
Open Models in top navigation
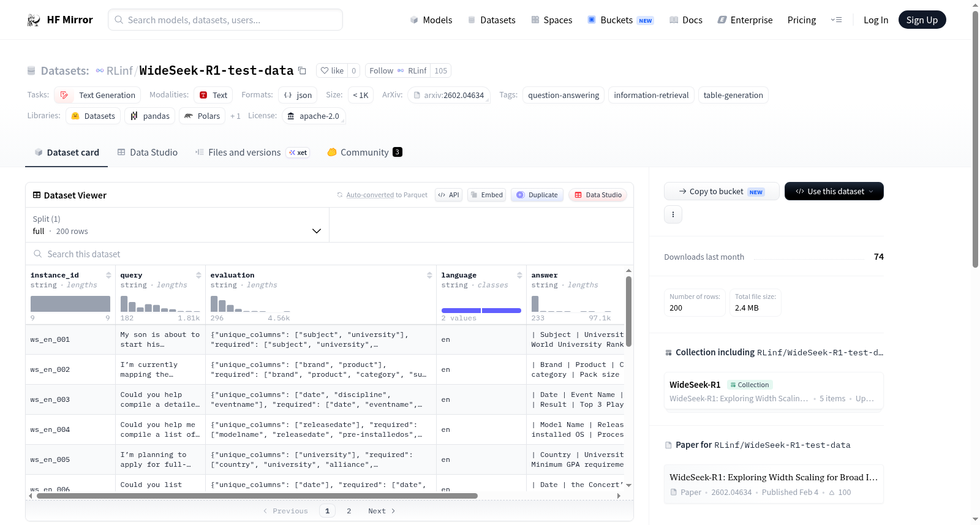[x=431, y=20]
